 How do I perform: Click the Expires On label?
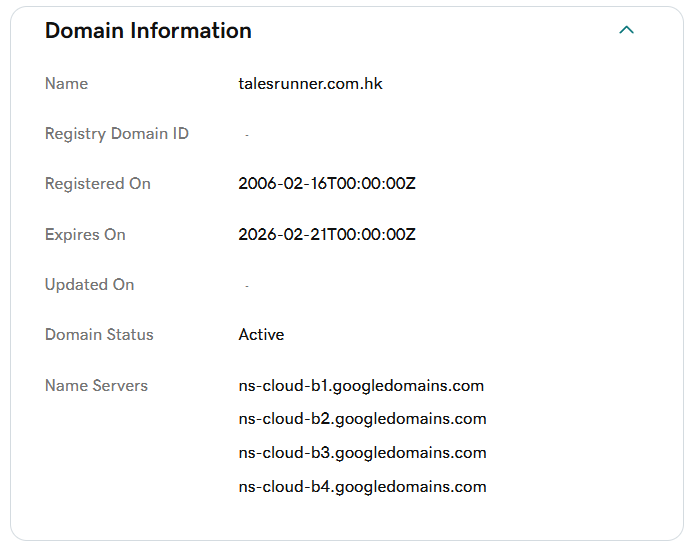point(85,235)
